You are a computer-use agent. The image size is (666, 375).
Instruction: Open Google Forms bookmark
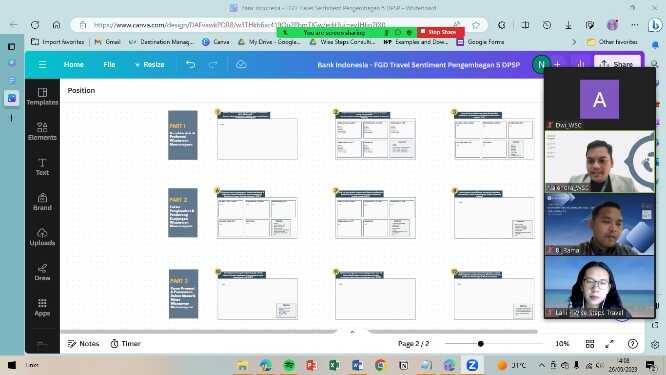[480, 42]
